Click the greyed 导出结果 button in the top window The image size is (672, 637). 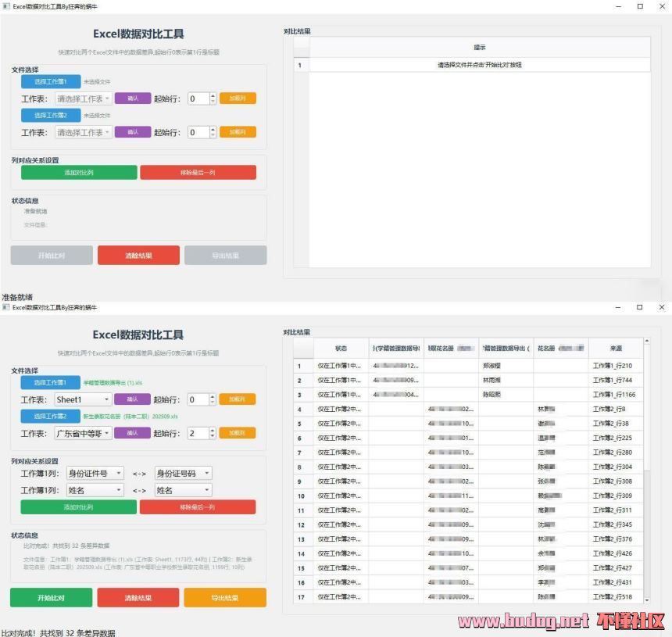click(x=225, y=256)
